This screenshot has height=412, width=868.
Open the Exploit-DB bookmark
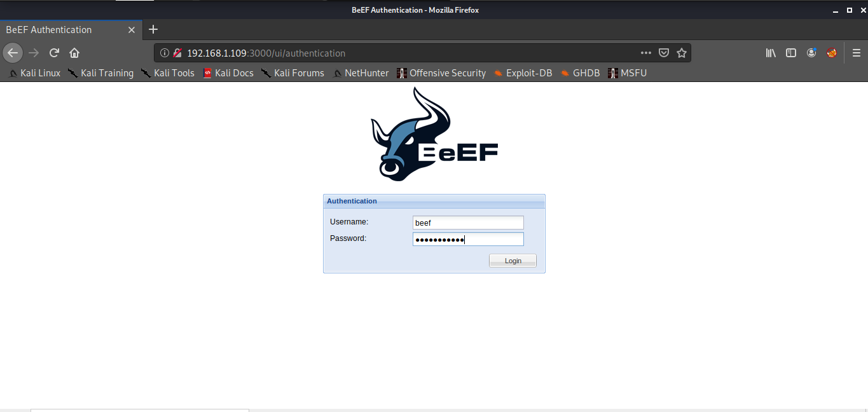pyautogui.click(x=523, y=73)
